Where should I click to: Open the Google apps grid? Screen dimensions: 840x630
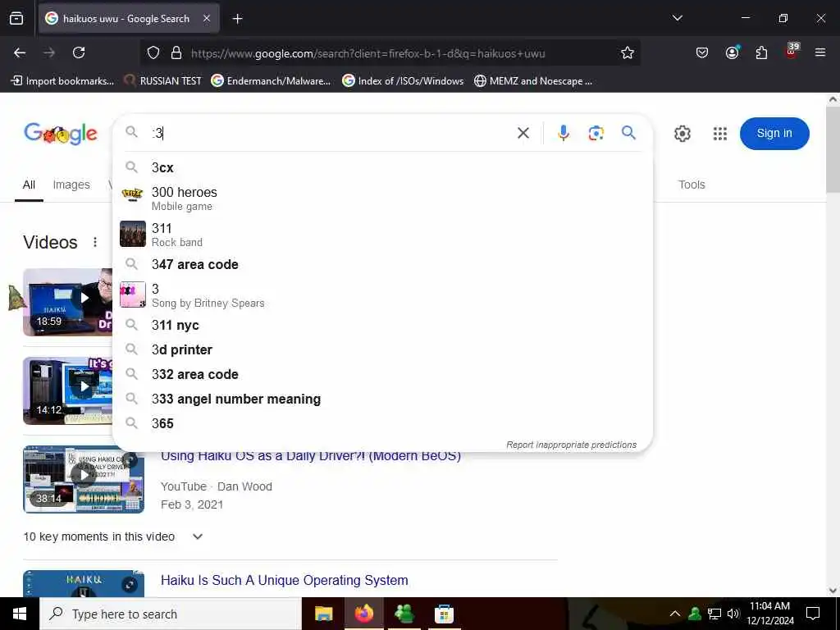[x=720, y=134]
